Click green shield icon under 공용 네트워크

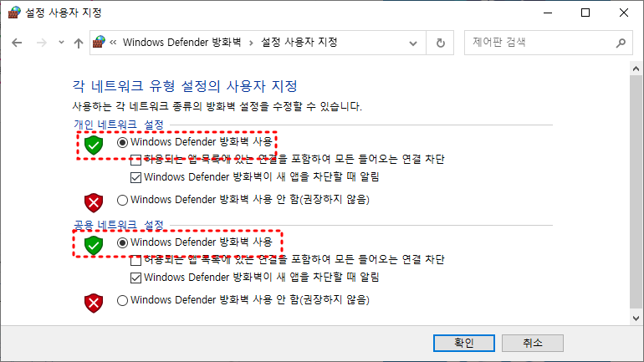[x=94, y=245]
